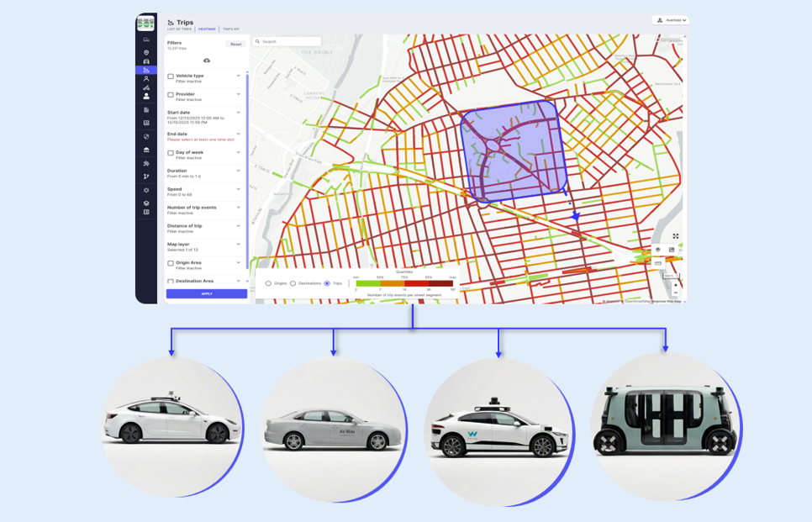Click the cloud download icon under Filters
This screenshot has width=812, height=522.
click(207, 61)
